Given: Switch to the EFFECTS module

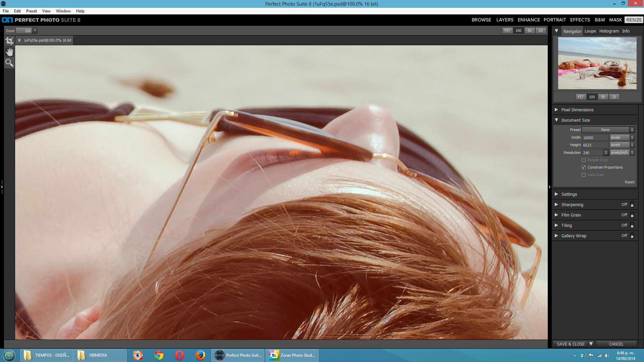Looking at the screenshot, I should tap(580, 20).
